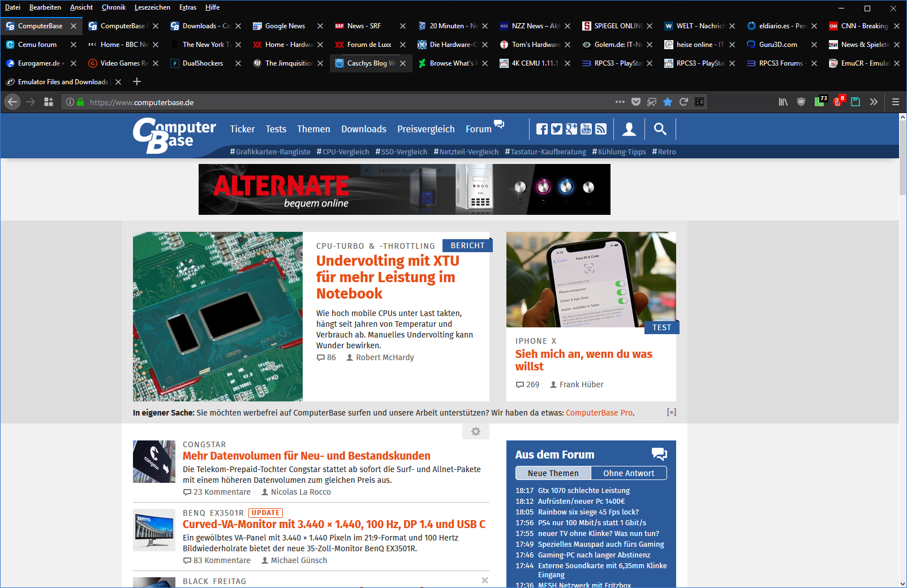Open the Ticker navigation link
This screenshot has width=907, height=588.
(242, 129)
